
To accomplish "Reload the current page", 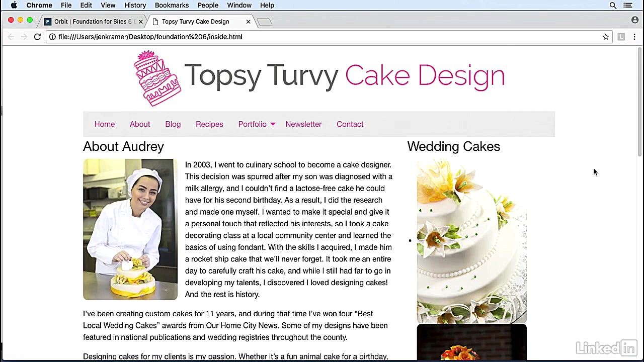I will [37, 37].
